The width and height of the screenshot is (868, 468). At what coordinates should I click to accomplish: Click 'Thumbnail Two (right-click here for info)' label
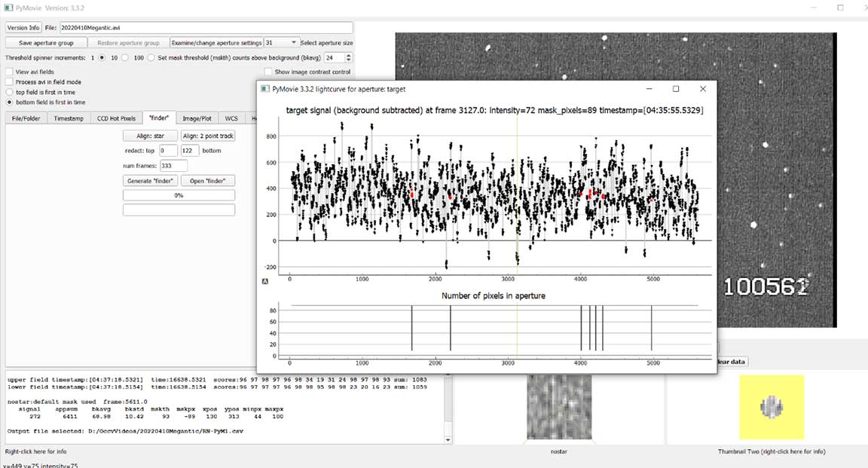pos(772,452)
